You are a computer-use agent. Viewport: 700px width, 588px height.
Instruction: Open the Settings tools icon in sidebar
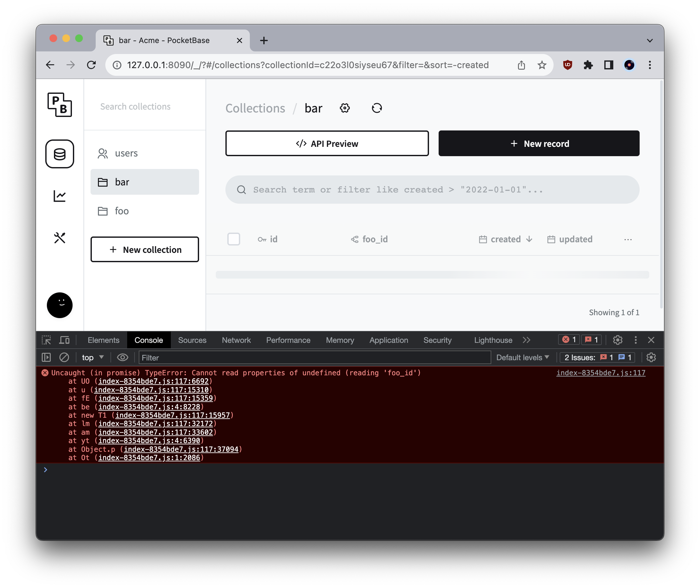[60, 238]
